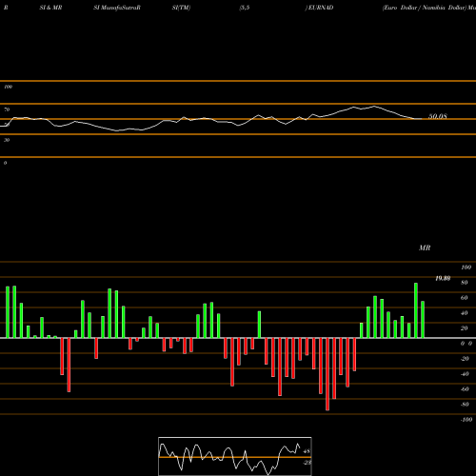This screenshot has height=476, width=476.
Task: Click the MR label above the bar chart
Action: point(425,248)
